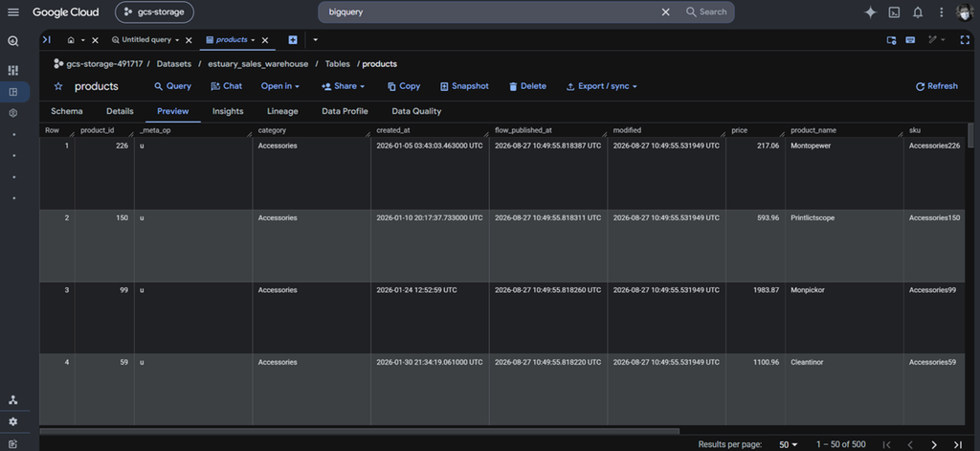The height and width of the screenshot is (451, 980).
Task: Refresh the table view
Action: pyautogui.click(x=936, y=86)
